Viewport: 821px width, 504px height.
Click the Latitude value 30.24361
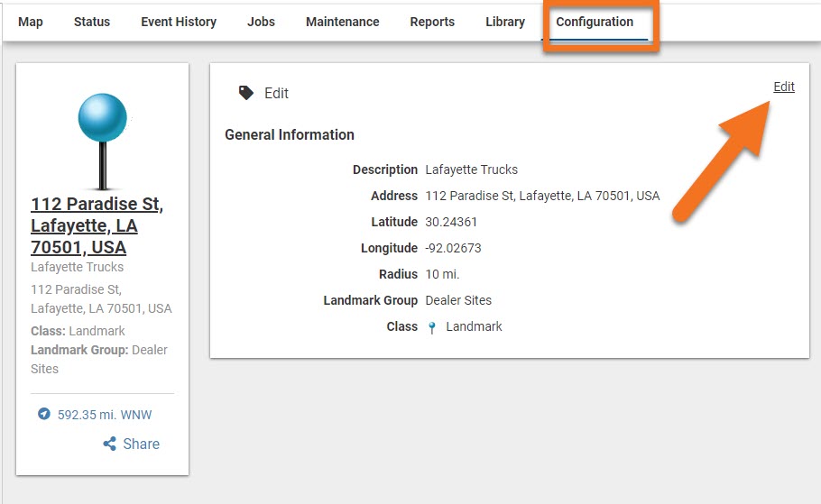451,222
